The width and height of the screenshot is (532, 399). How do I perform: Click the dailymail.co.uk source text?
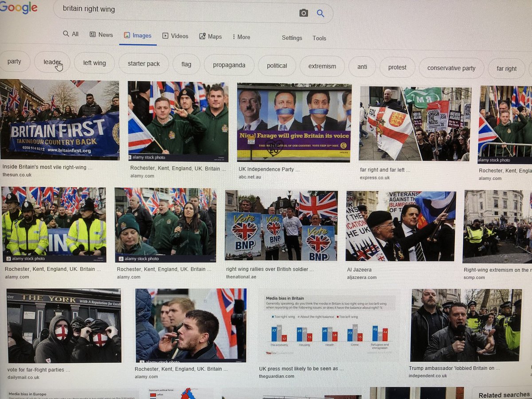coord(23,377)
